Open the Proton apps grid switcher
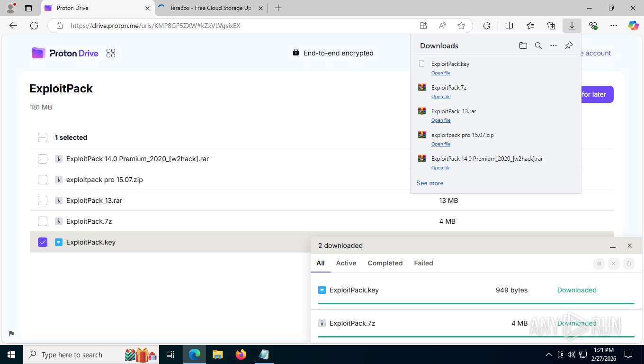Image resolution: width=644 pixels, height=364 pixels. 111,53
